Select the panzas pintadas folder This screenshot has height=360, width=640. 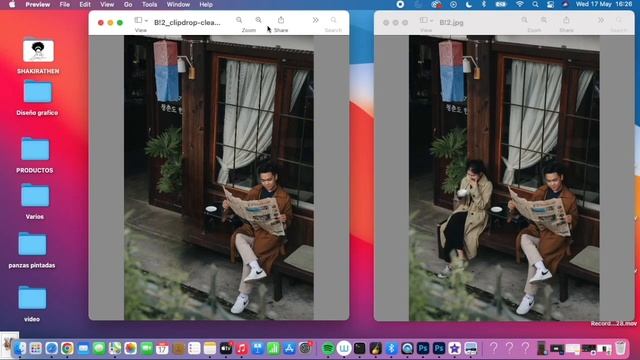pyautogui.click(x=32, y=250)
